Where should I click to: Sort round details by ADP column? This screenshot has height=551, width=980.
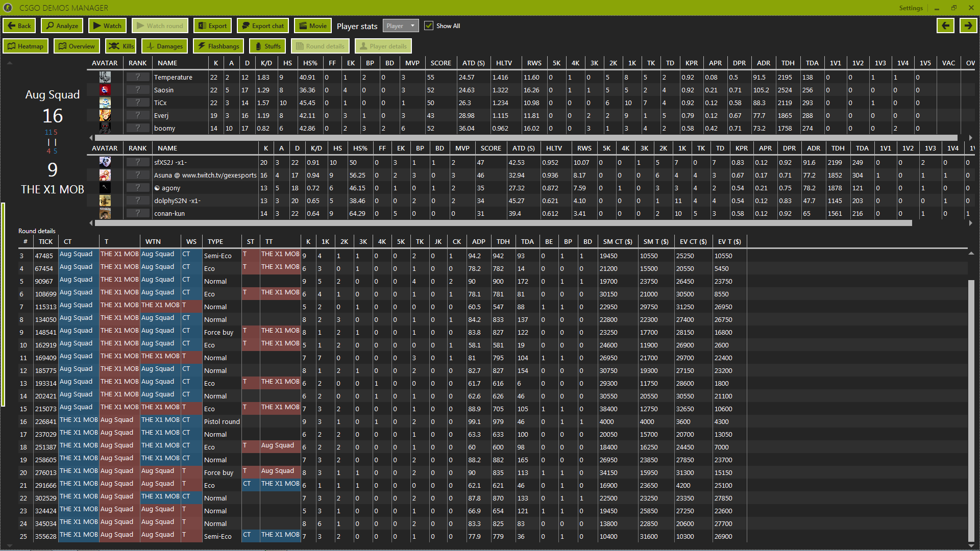tap(478, 241)
